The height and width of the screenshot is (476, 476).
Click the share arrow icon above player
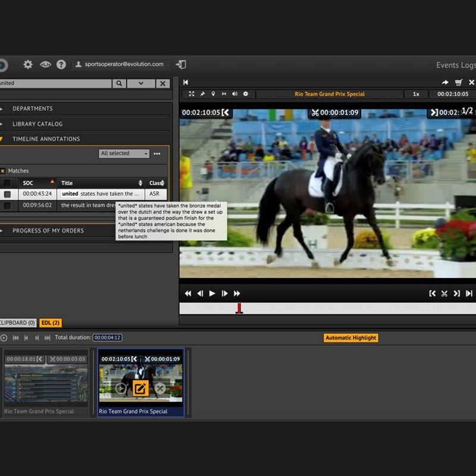[x=444, y=83]
